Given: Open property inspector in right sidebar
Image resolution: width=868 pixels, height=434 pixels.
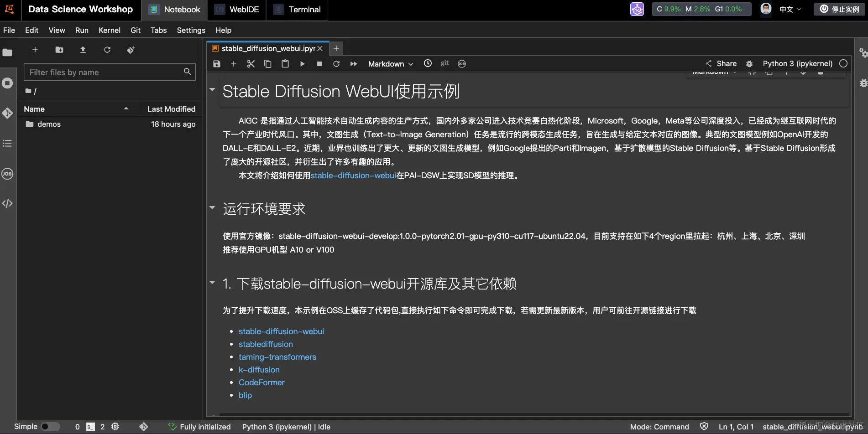Looking at the screenshot, I should pos(863,53).
